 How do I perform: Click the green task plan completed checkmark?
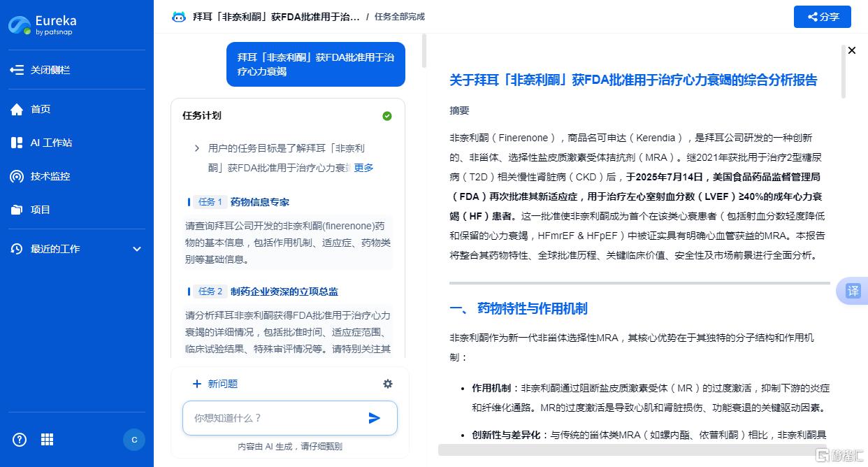(387, 116)
